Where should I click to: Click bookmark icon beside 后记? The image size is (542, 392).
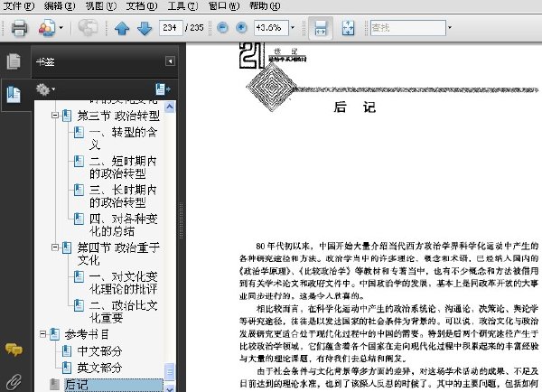pos(54,385)
